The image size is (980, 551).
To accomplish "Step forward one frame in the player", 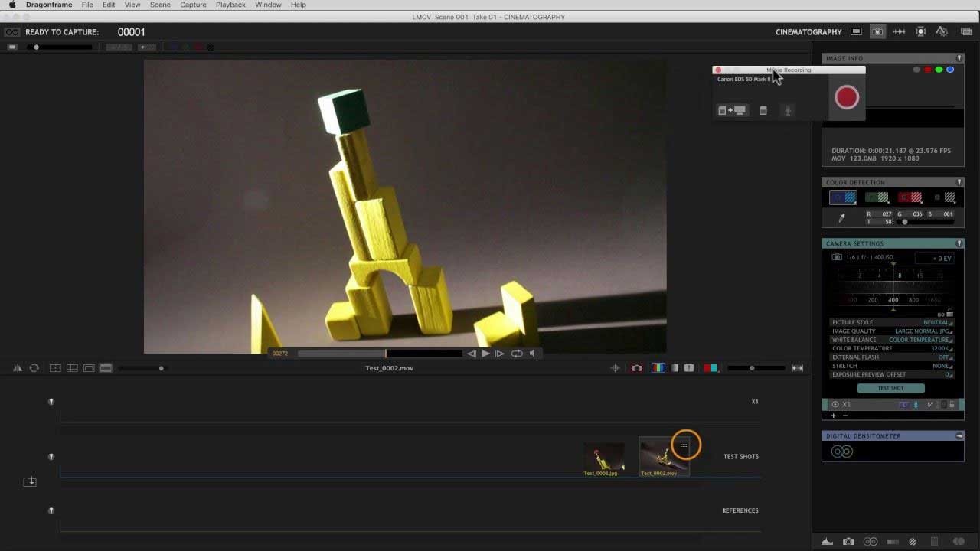I will pos(499,354).
